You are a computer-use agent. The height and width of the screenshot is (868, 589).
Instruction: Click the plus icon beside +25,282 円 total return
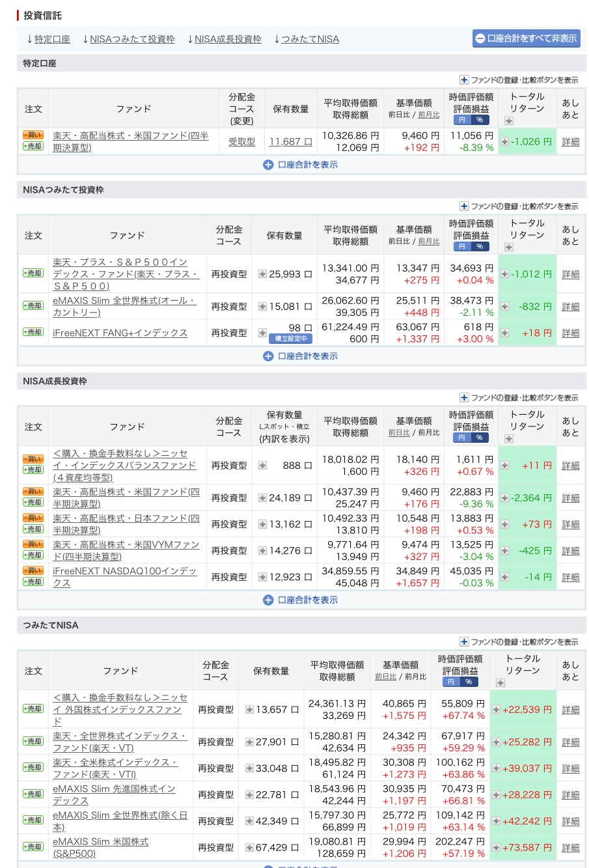[496, 742]
